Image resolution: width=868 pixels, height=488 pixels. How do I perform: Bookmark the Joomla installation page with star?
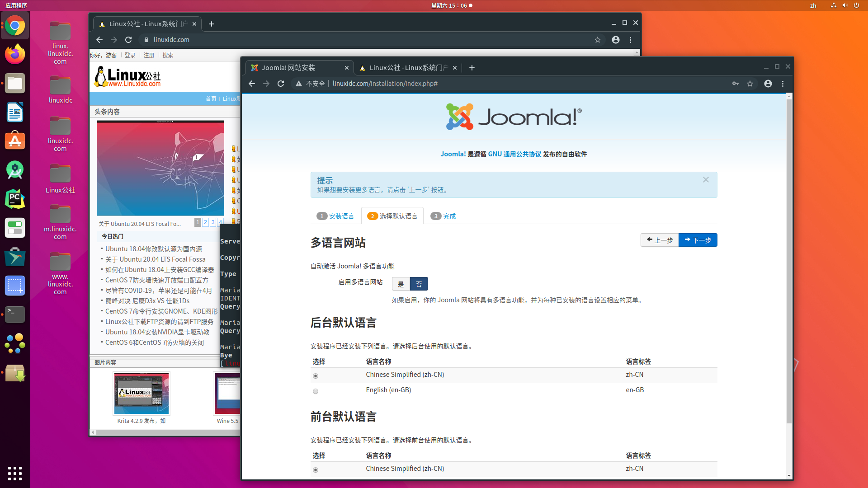tap(750, 84)
